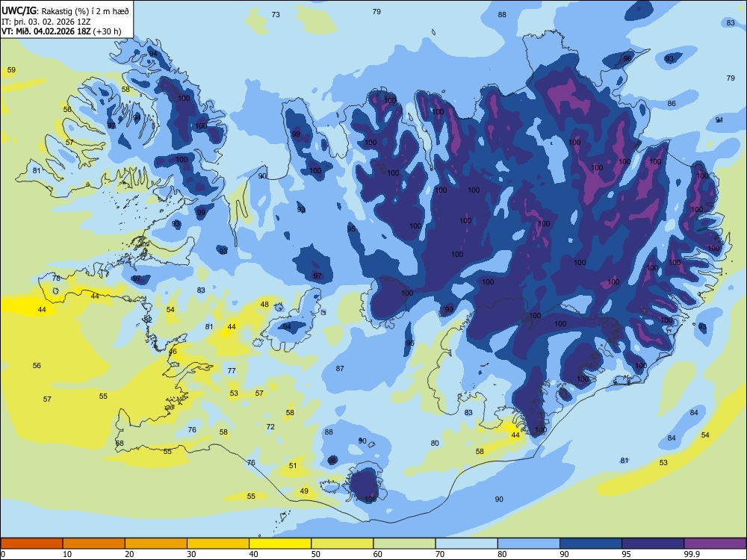
Task: Select the orange 10–20 legend swatch
Action: tap(94, 544)
